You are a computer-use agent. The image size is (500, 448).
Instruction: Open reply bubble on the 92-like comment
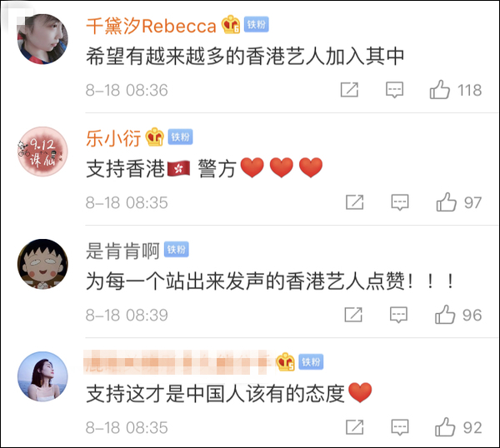[x=400, y=427]
